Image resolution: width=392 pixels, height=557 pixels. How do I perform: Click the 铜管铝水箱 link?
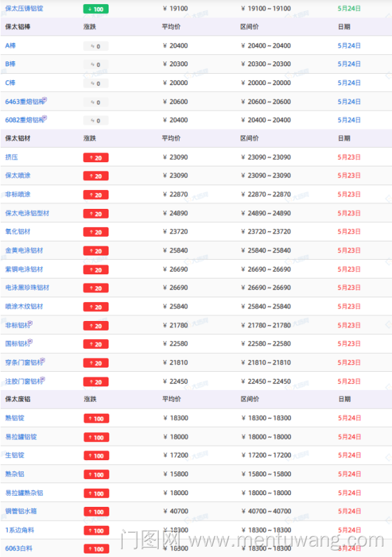[21, 511]
